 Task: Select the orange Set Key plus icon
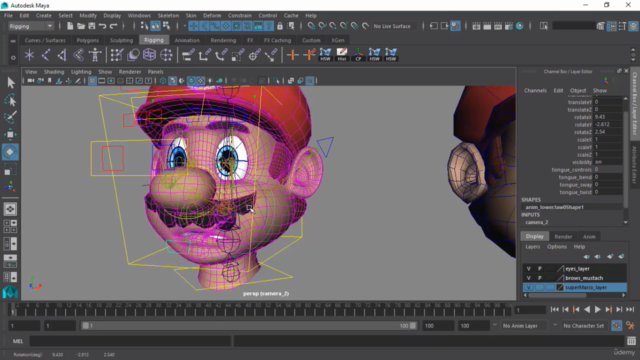pos(292,55)
